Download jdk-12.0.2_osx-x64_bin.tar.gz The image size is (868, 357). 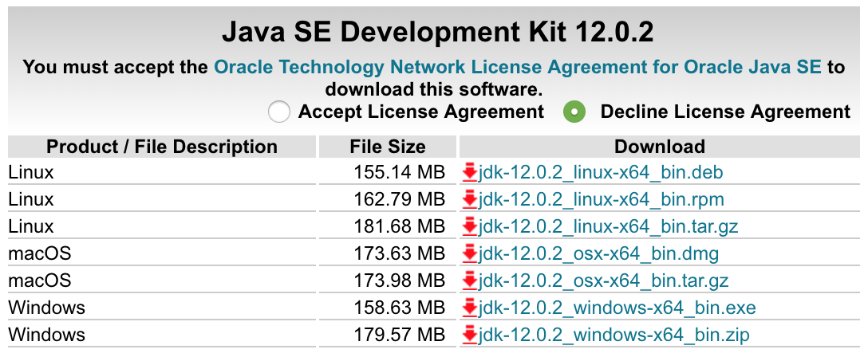603,281
